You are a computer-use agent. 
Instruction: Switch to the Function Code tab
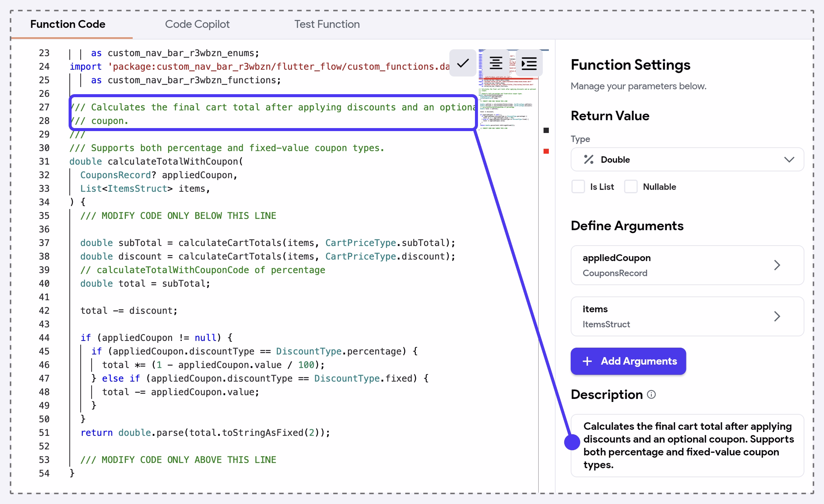coord(68,24)
